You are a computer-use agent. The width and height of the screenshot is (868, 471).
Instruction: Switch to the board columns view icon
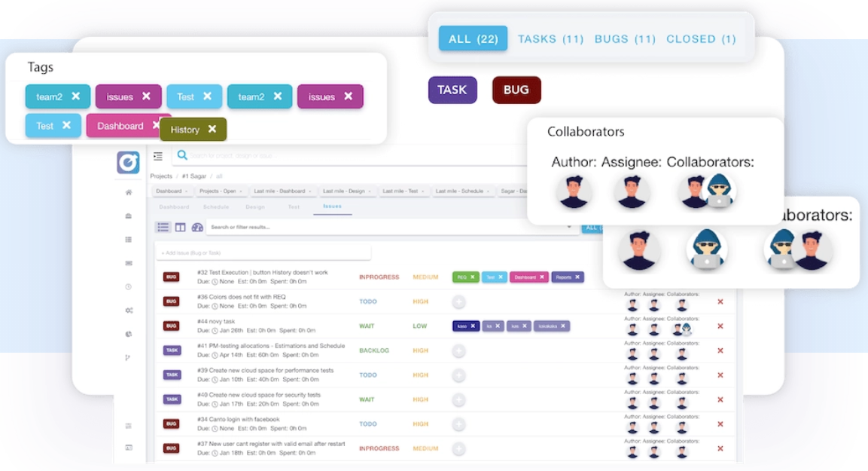coord(181,227)
